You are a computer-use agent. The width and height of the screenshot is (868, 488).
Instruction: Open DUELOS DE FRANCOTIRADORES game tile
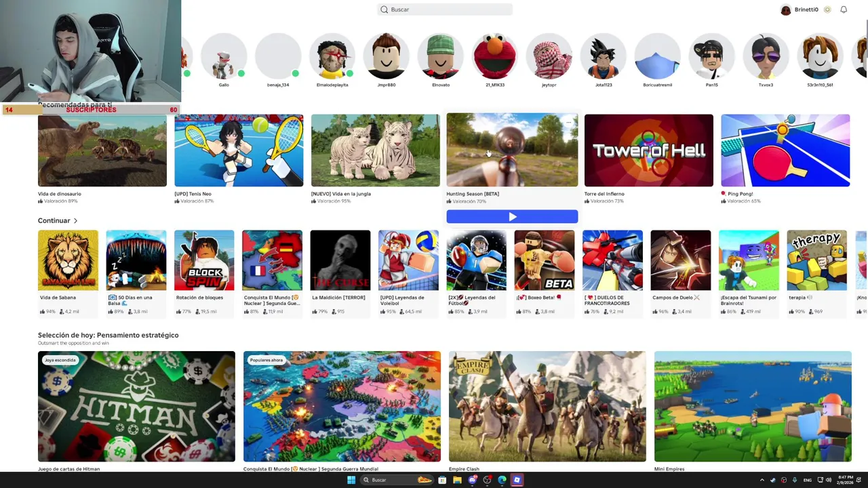(x=612, y=260)
